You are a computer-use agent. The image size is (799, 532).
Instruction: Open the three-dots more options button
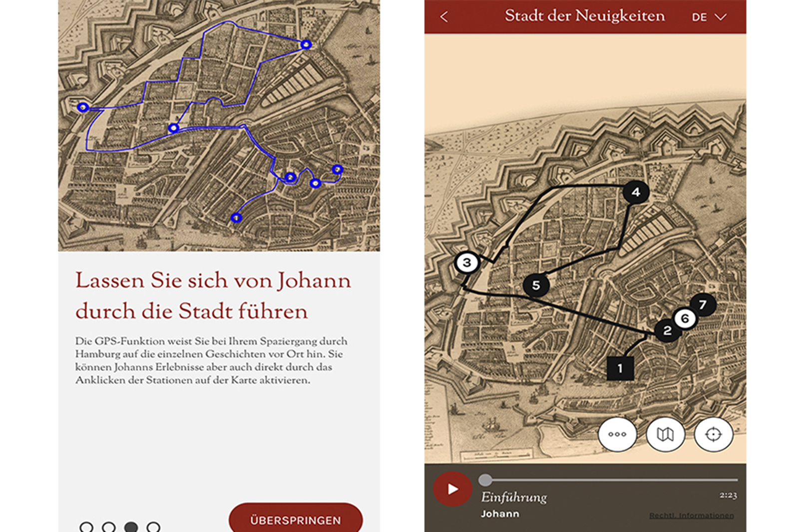click(x=617, y=434)
